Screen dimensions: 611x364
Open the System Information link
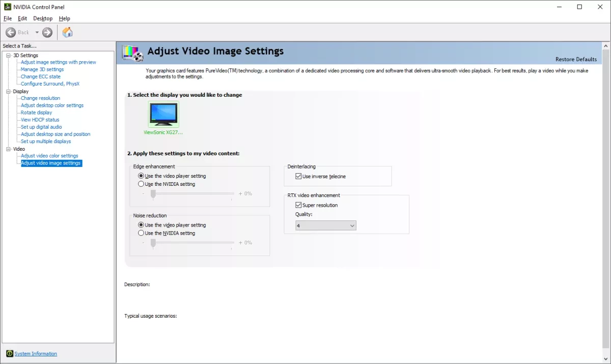coord(36,353)
